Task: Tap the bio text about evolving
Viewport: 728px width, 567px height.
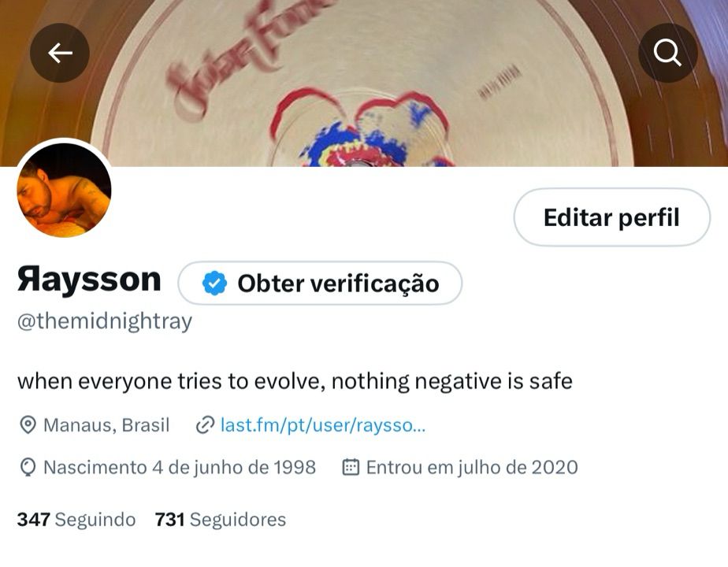Action: point(295,381)
